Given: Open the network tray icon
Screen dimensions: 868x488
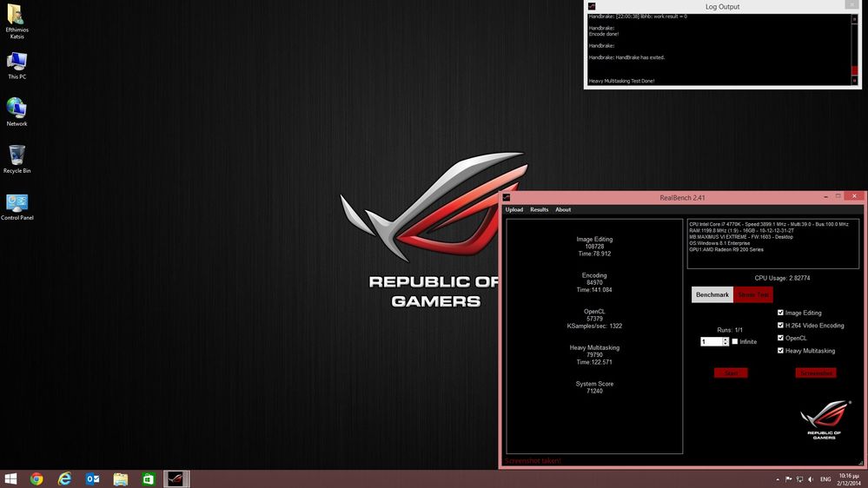Looking at the screenshot, I should coord(799,479).
